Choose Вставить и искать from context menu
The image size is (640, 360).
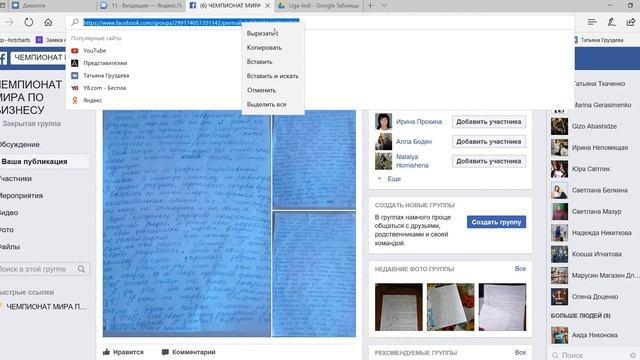273,76
